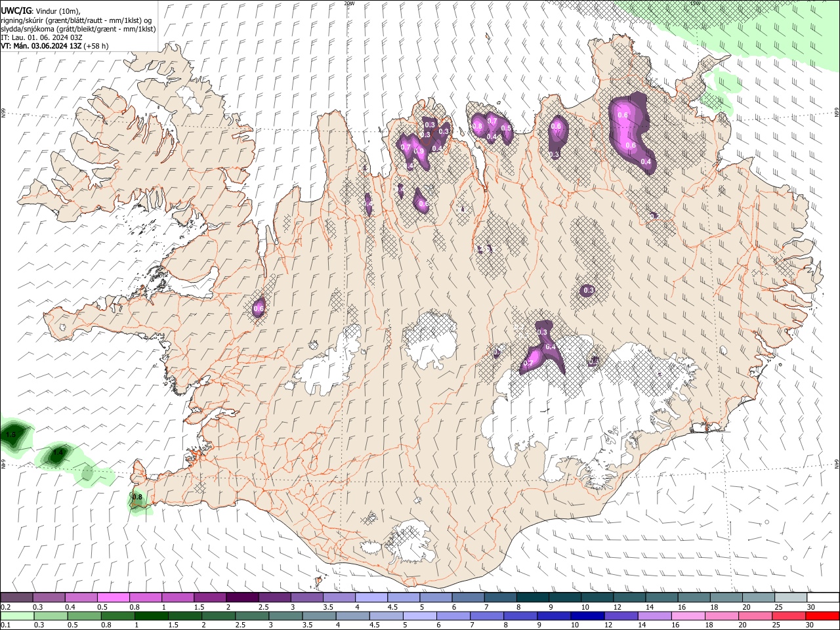Click lower legend swatch between 0.5 and 0.8
The image size is (840, 630).
pos(84,616)
